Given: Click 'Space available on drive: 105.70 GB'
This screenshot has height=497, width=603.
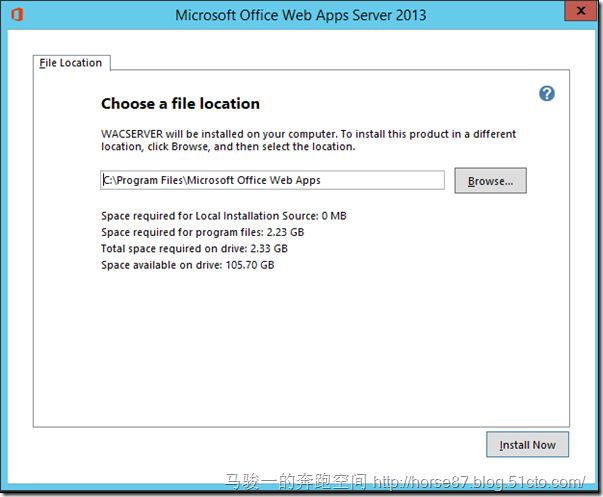Looking at the screenshot, I should pos(188,265).
